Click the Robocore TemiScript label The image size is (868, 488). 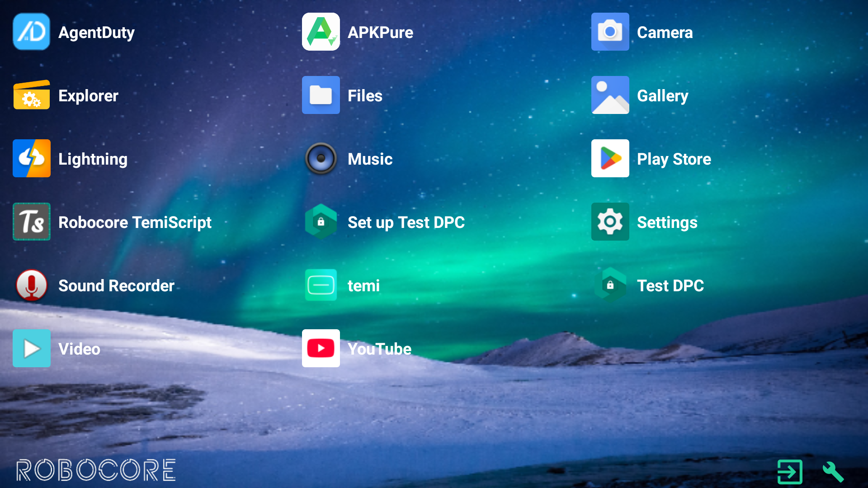click(x=135, y=223)
